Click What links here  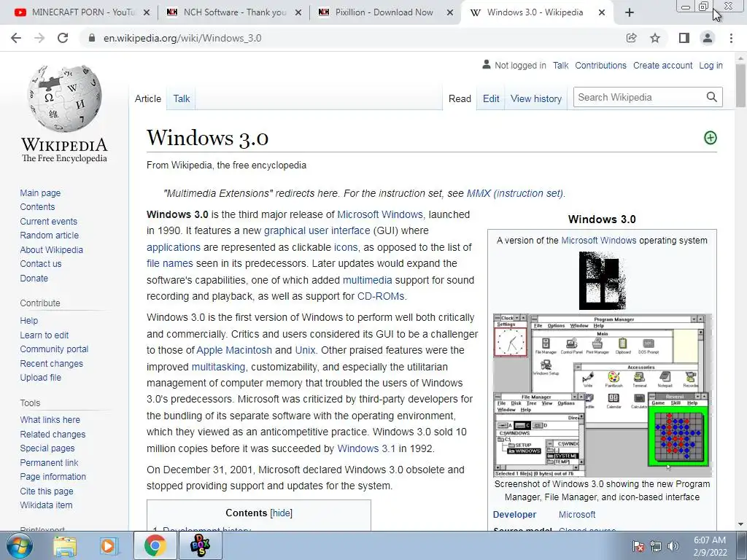coord(50,419)
